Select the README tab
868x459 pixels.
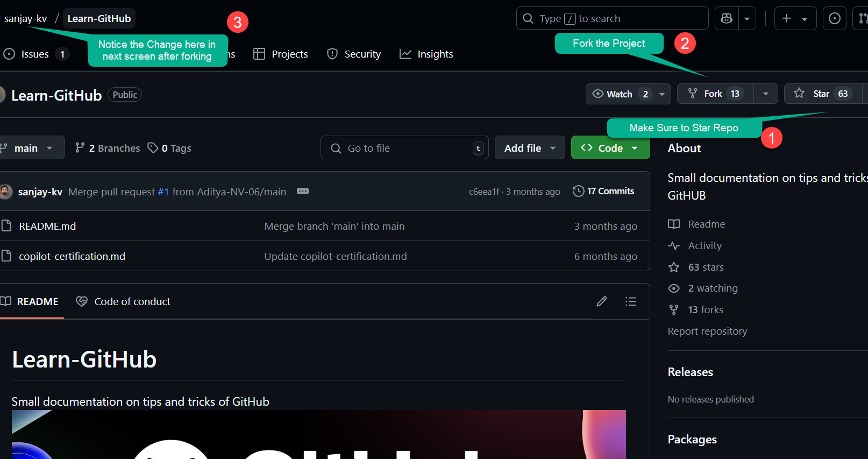30,302
